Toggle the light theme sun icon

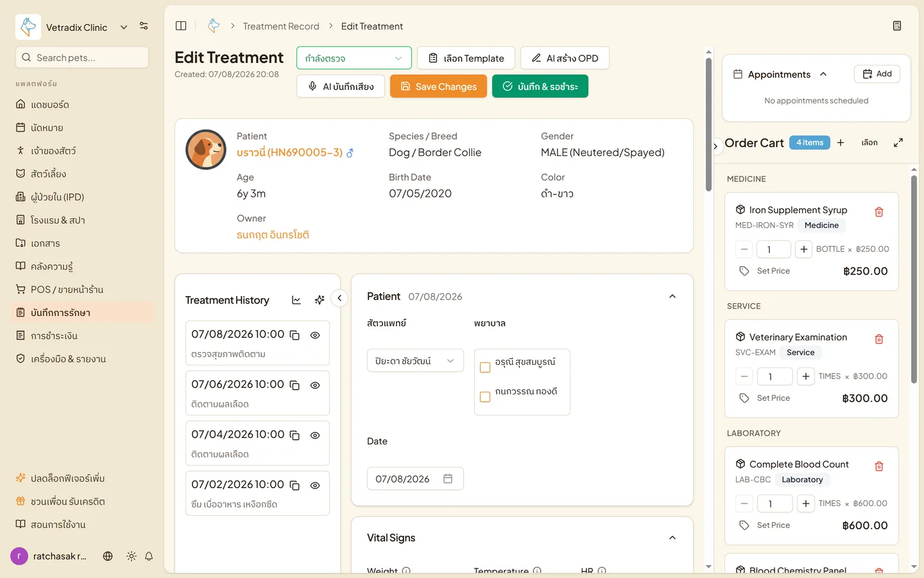[x=132, y=556]
